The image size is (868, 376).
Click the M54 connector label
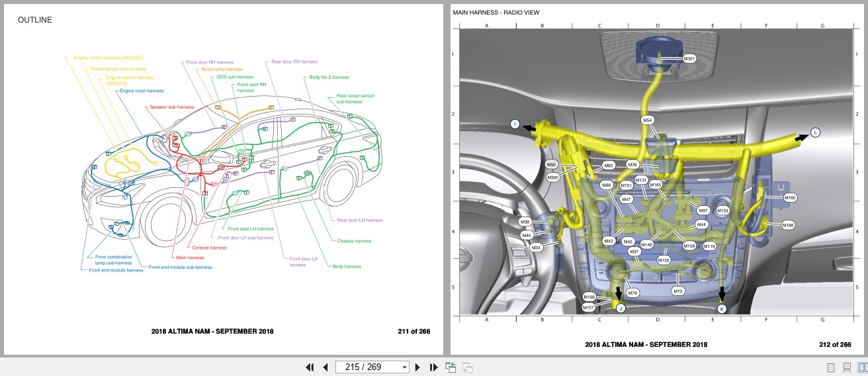tap(648, 120)
